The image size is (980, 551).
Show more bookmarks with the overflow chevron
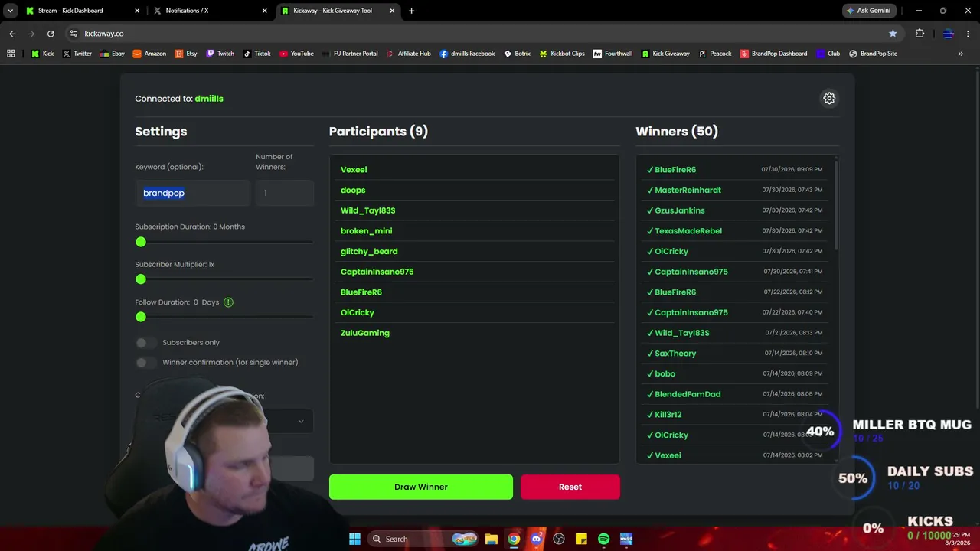(x=960, y=54)
